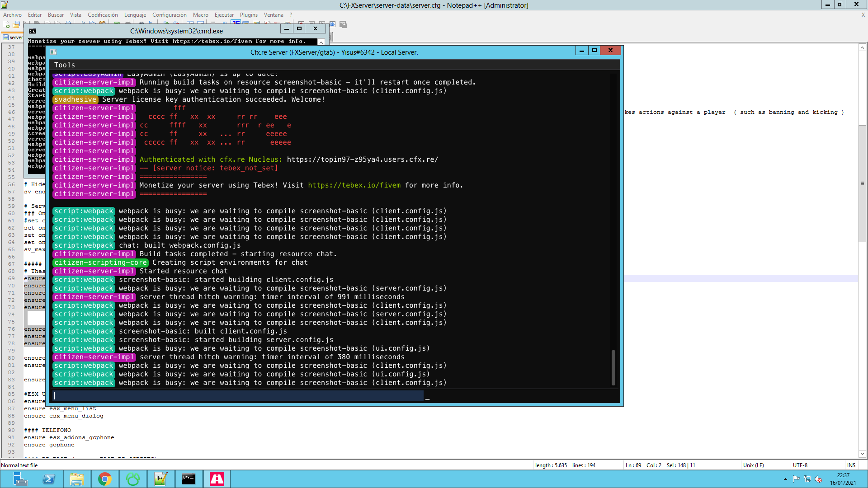Click the '#### TELEFONO' comment line
Image resolution: width=868 pixels, height=488 pixels.
pos(47,430)
